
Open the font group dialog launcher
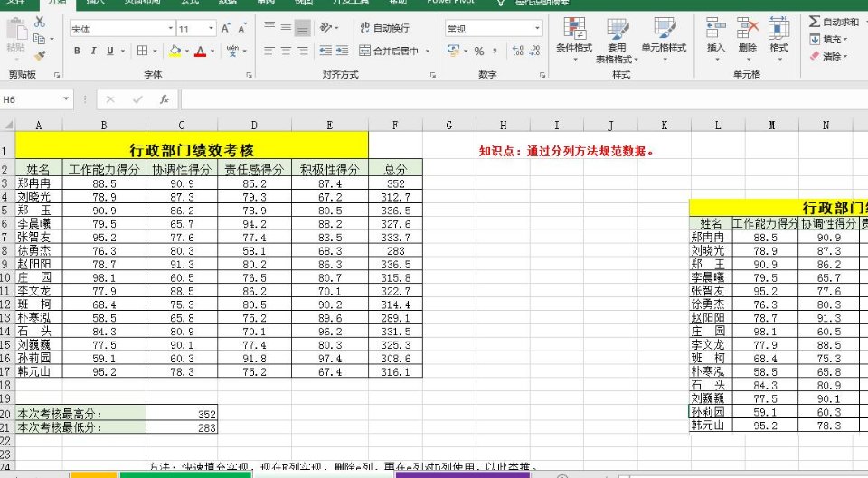point(250,75)
